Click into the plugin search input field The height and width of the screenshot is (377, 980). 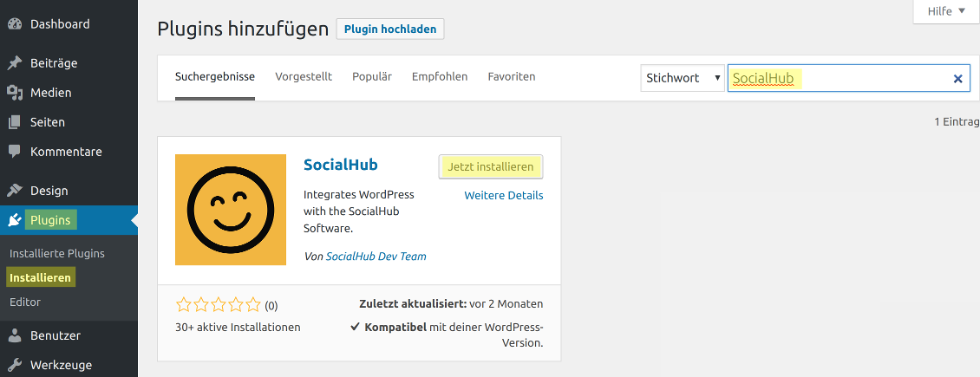(x=867, y=79)
